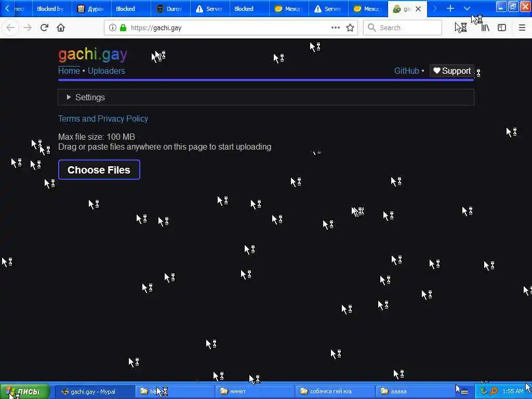The width and height of the screenshot is (532, 399).
Task: Reload the gachi.gay page
Action: click(44, 28)
